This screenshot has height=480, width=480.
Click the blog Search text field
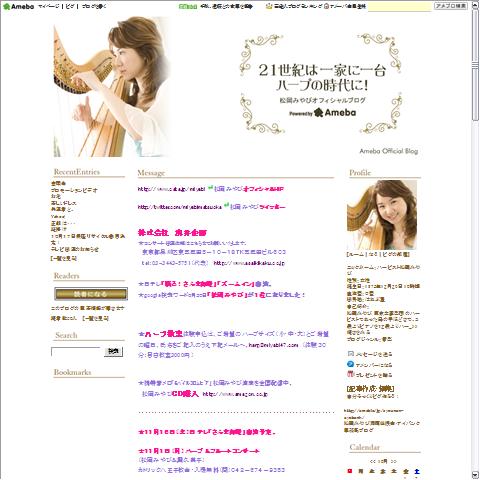(x=75, y=352)
